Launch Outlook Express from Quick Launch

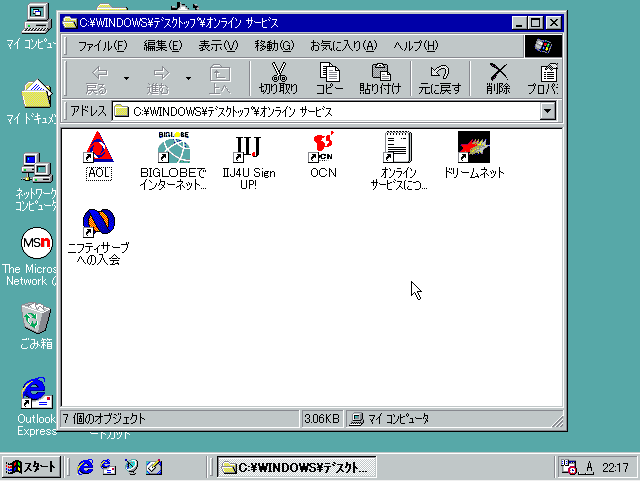pos(108,467)
